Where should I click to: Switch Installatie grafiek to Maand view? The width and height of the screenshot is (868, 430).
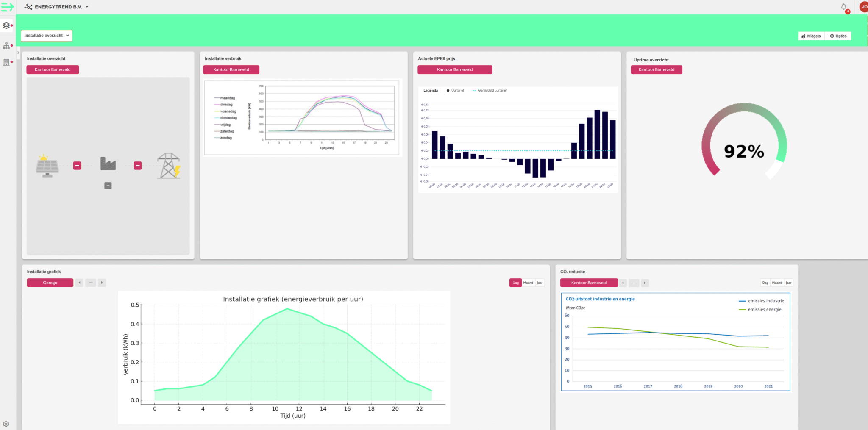tap(528, 283)
